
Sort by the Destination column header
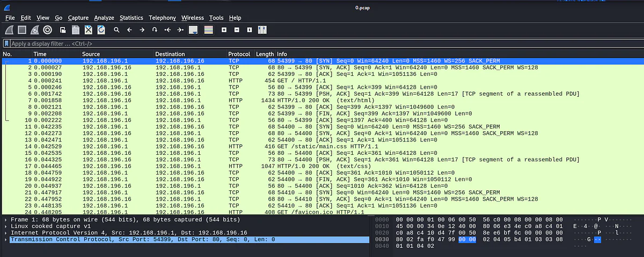click(189, 54)
